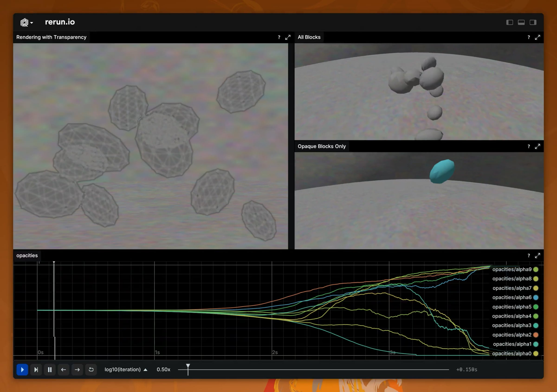Click the opacities/alpha6 blue legend swatch
Screen dimensions: 557x392
pyautogui.click(x=536, y=297)
